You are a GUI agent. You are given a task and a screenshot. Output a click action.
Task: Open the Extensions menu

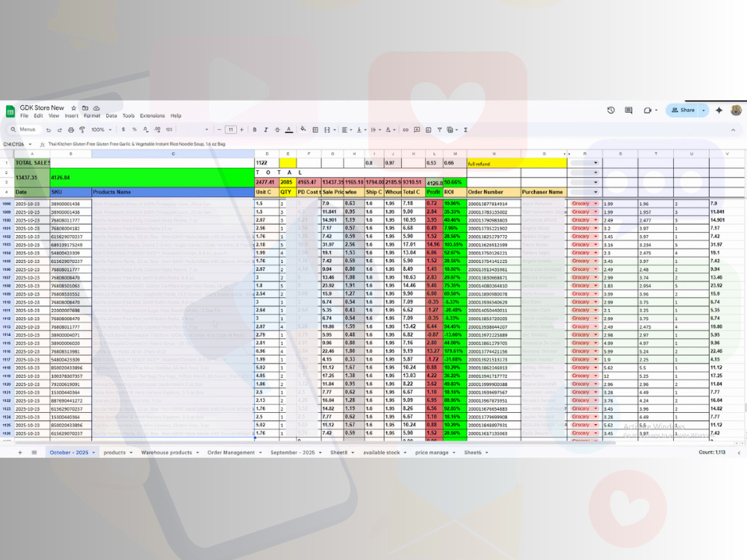point(152,116)
